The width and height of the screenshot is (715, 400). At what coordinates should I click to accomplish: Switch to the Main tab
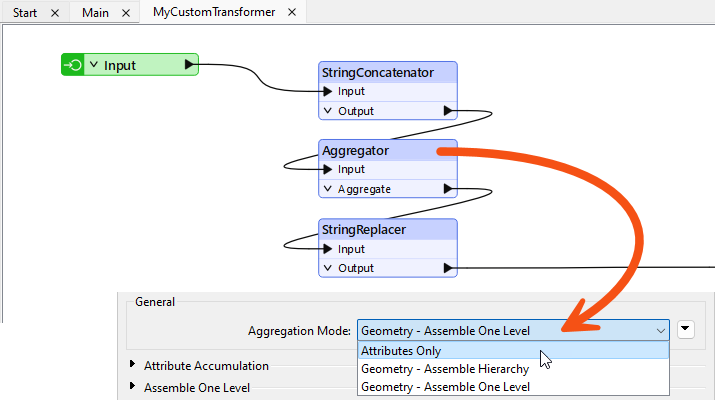pos(96,13)
